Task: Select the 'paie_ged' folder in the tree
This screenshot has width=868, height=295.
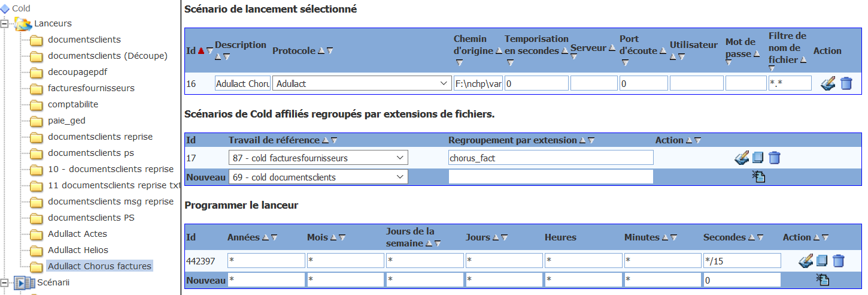Action: (66, 121)
